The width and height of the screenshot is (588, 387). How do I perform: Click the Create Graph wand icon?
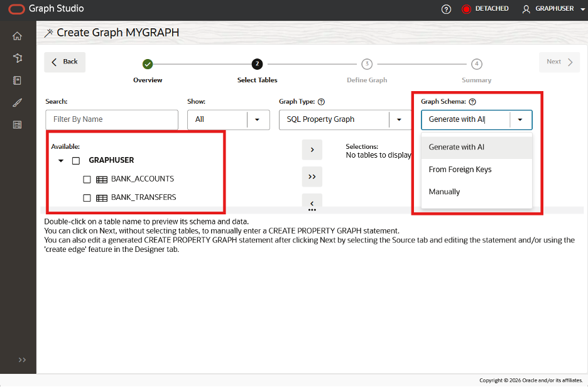pos(48,33)
